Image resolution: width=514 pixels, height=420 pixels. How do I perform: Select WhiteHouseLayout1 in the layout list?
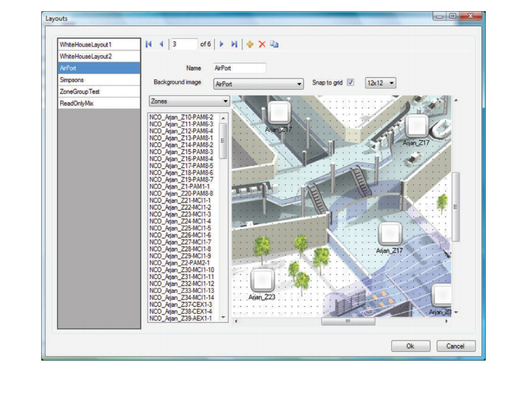click(x=99, y=44)
